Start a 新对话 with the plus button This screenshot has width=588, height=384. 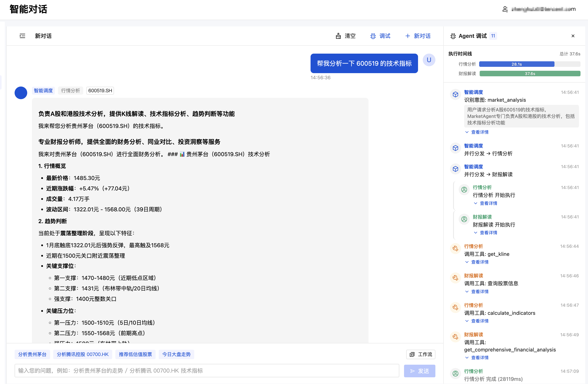(418, 36)
